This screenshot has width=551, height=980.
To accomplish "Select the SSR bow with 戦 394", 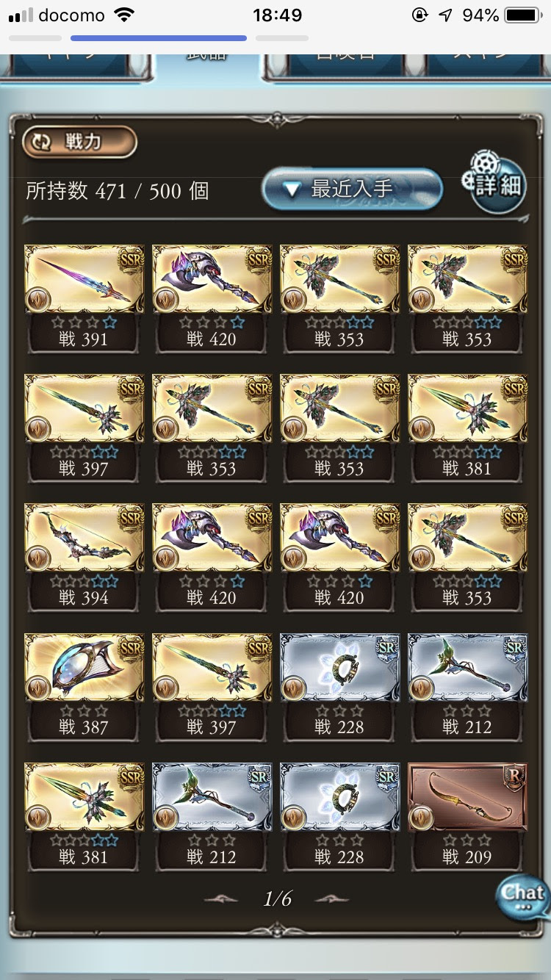I will click(84, 558).
